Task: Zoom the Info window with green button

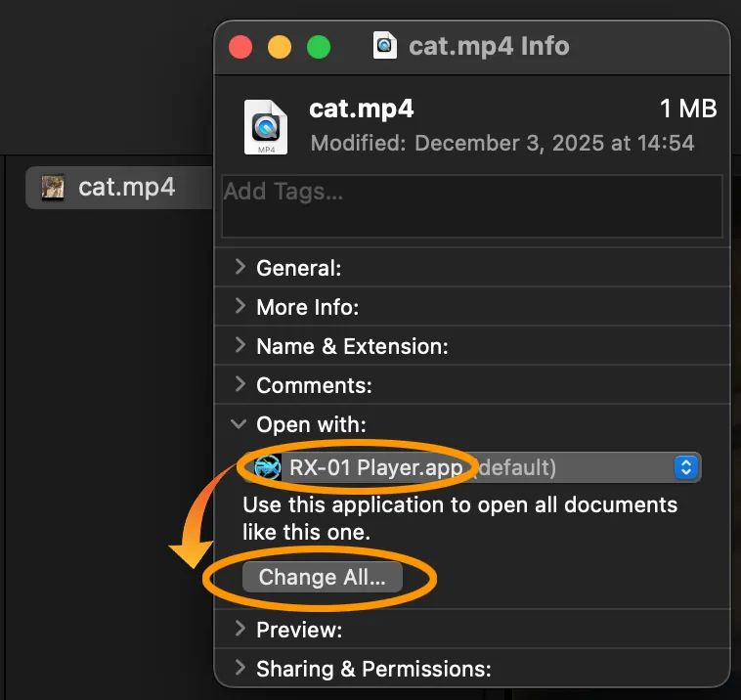Action: [319, 47]
